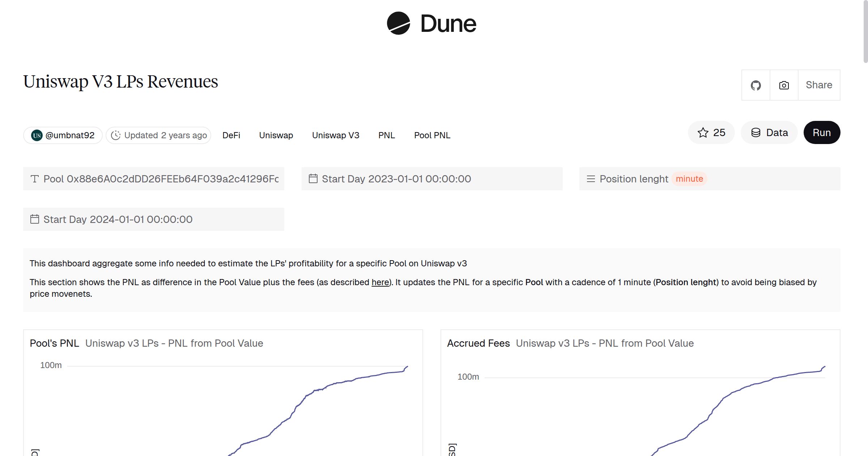Click the list icon next to Position lenght
The height and width of the screenshot is (456, 868).
pyautogui.click(x=591, y=178)
